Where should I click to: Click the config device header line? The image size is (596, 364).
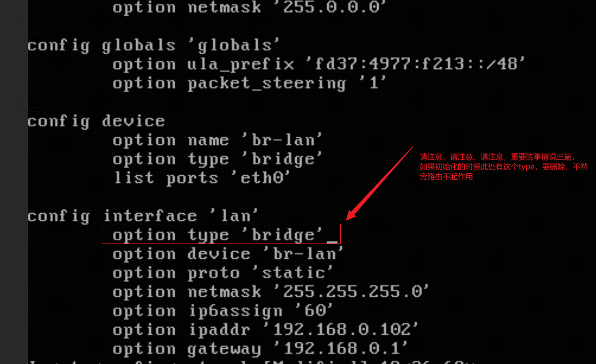point(96,121)
